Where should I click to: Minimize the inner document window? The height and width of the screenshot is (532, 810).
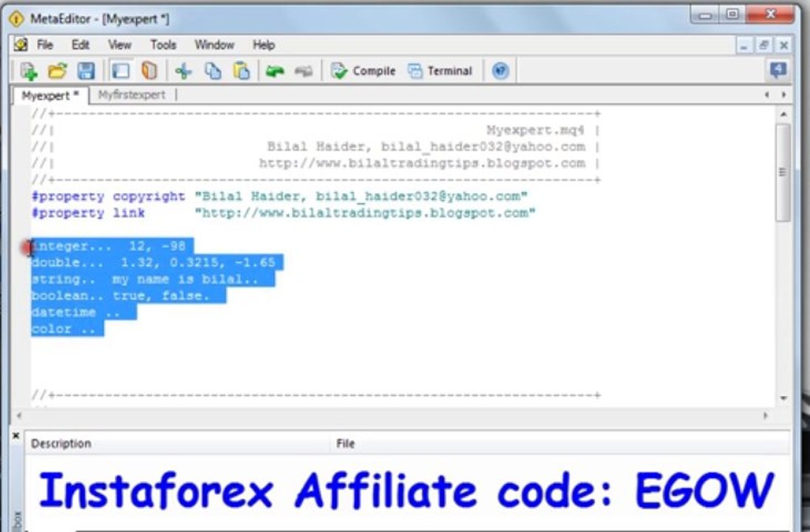(743, 46)
